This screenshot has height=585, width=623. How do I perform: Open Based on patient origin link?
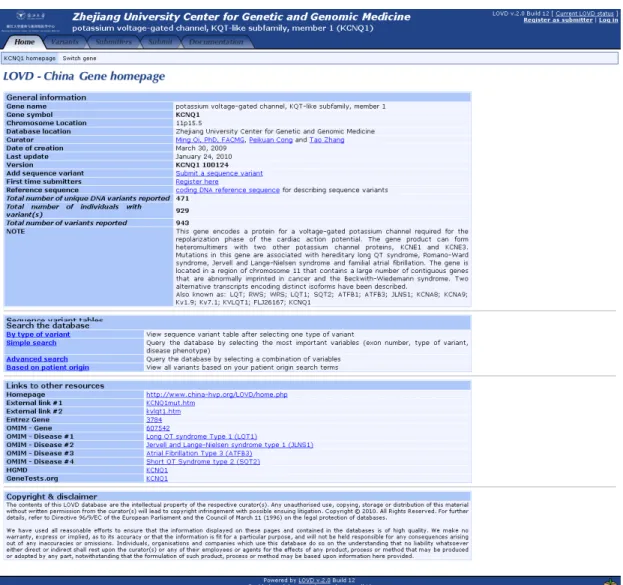coord(48,368)
